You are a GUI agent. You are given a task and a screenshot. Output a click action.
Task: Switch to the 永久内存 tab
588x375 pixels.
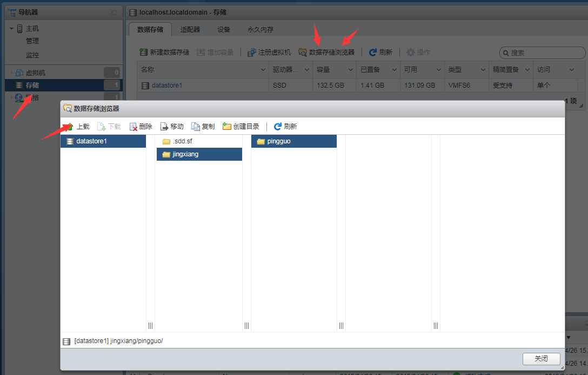pyautogui.click(x=260, y=29)
